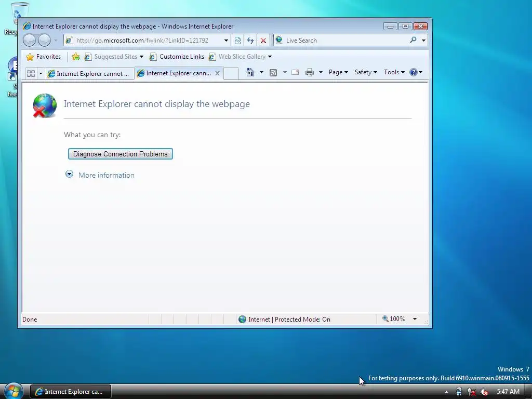
Task: Toggle the Compatibility View icon
Action: pyautogui.click(x=237, y=41)
